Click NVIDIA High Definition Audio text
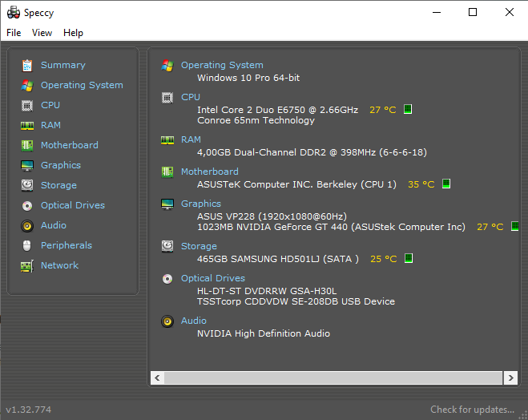 click(264, 333)
